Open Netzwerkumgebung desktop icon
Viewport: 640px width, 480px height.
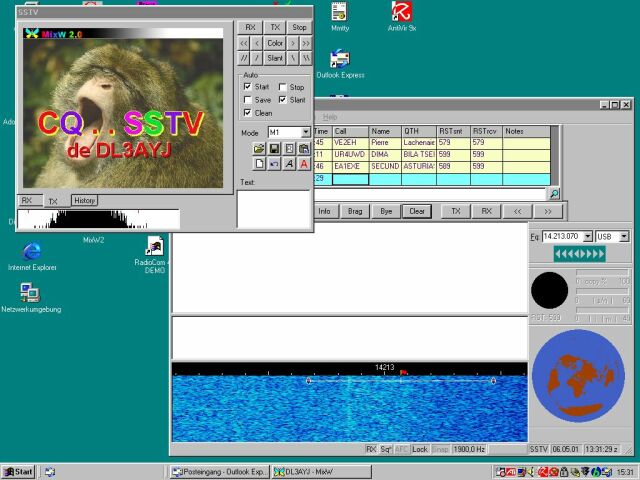click(31, 298)
